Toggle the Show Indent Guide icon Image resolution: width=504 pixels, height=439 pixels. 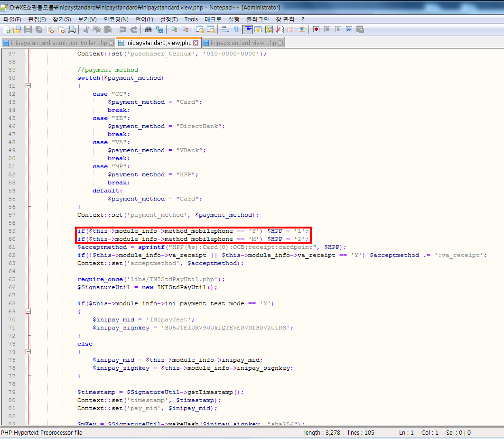point(247,29)
